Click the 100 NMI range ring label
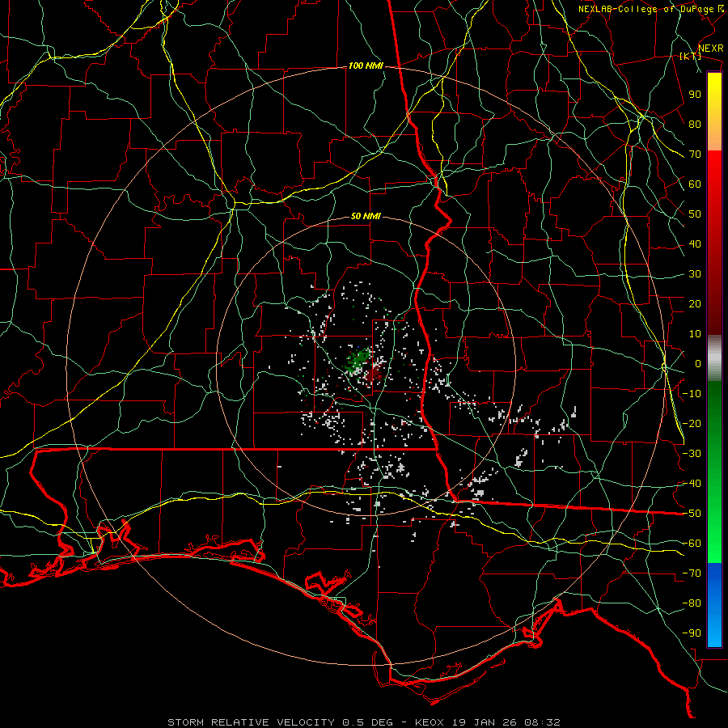 click(366, 66)
